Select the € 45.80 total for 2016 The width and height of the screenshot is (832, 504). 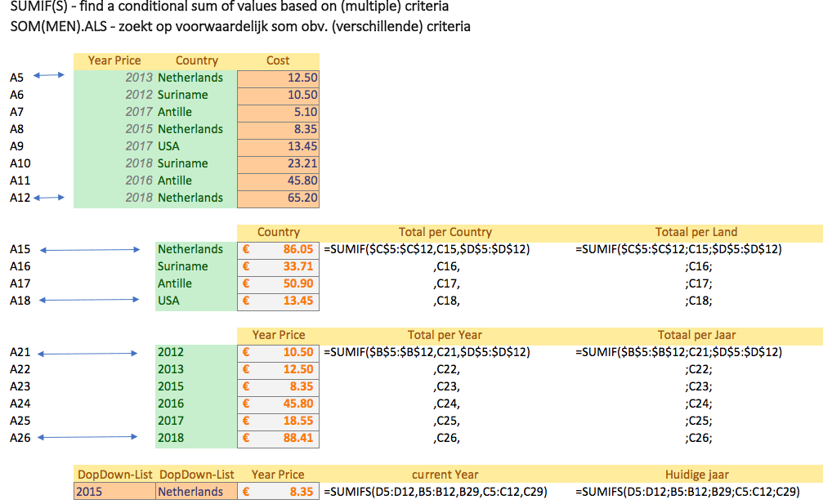tap(278, 404)
